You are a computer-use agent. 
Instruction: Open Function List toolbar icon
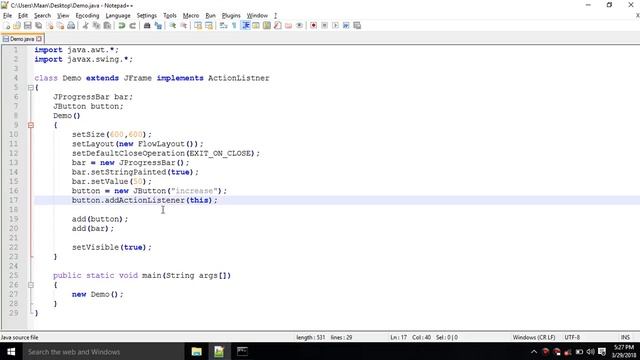[x=278, y=26]
